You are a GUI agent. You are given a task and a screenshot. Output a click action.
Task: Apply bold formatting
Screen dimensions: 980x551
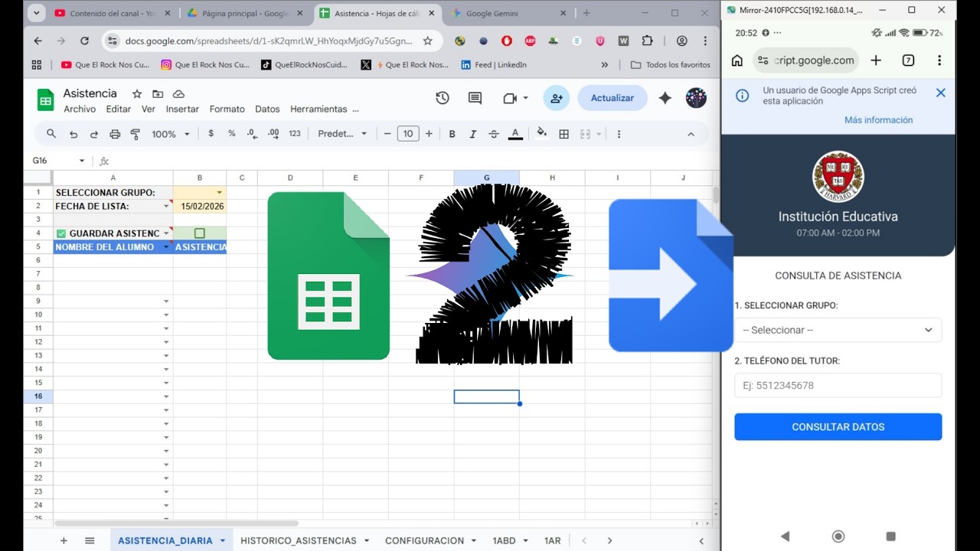(x=452, y=134)
